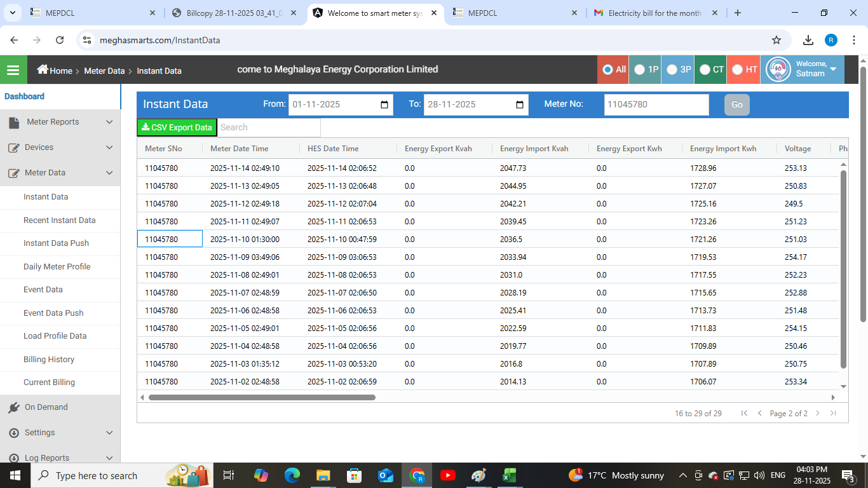The height and width of the screenshot is (488, 868).
Task: Open calendar picker in To date field
Action: (520, 105)
